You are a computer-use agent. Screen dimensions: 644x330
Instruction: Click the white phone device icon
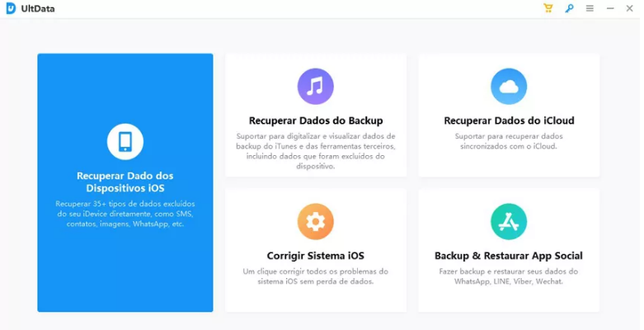[125, 142]
